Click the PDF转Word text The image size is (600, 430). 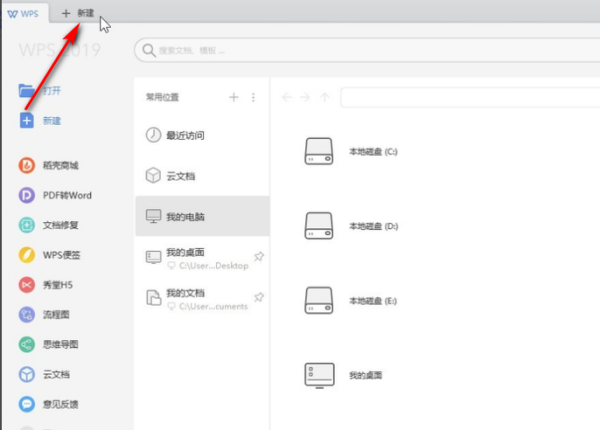[67, 195]
